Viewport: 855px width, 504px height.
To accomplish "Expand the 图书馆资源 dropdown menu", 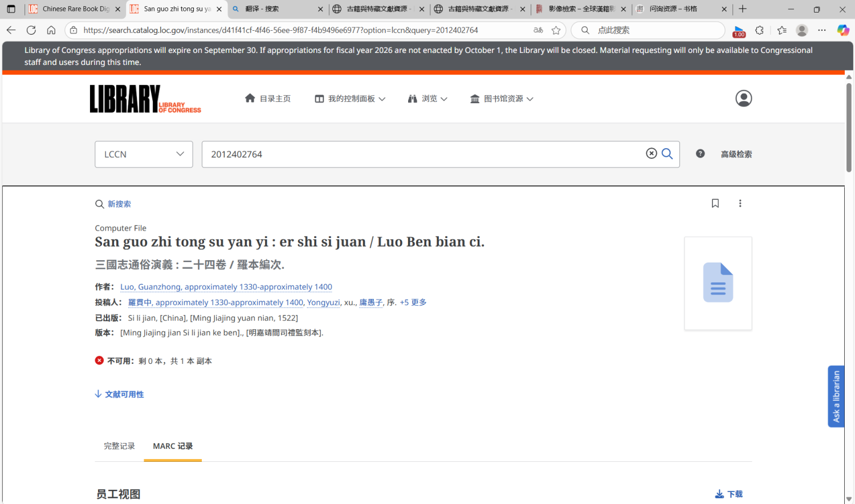I will pos(502,99).
